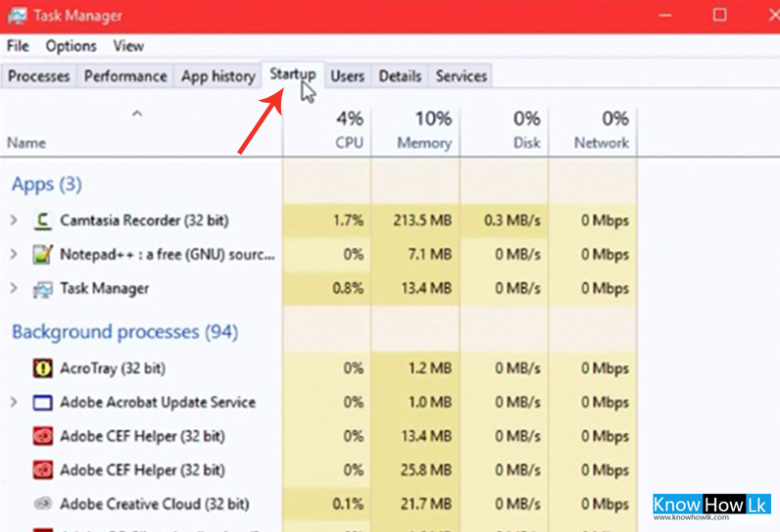This screenshot has height=532, width=780.
Task: Click the Adobe Acrobat Update Service icon
Action: pyautogui.click(x=43, y=403)
